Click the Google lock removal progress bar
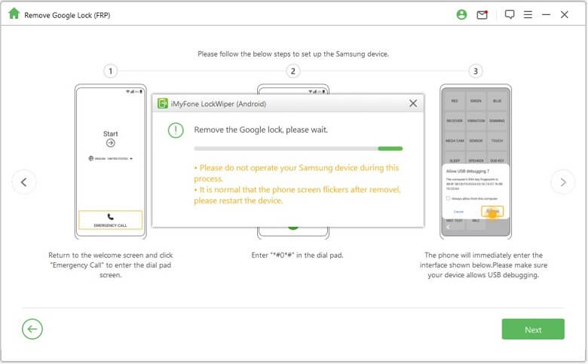 (x=299, y=148)
